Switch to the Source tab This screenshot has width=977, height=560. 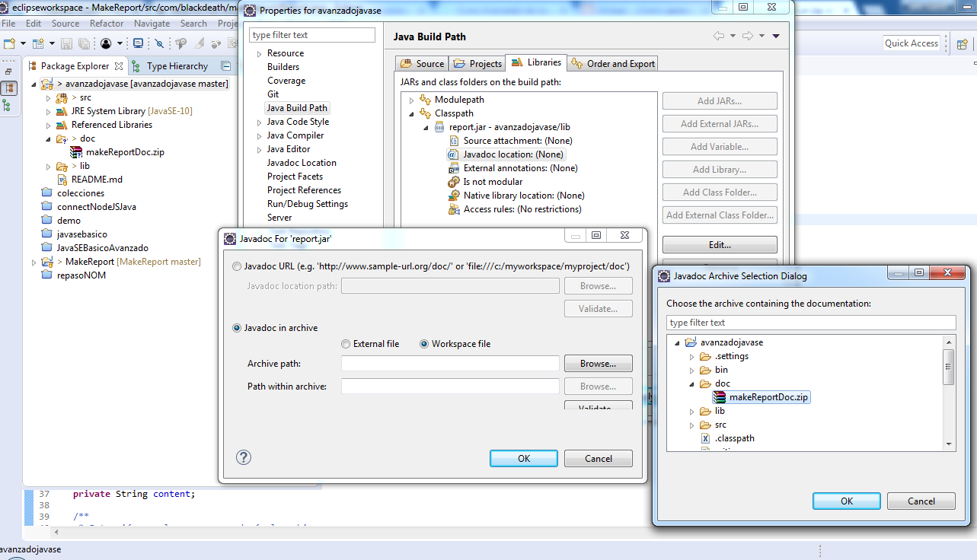pyautogui.click(x=422, y=64)
